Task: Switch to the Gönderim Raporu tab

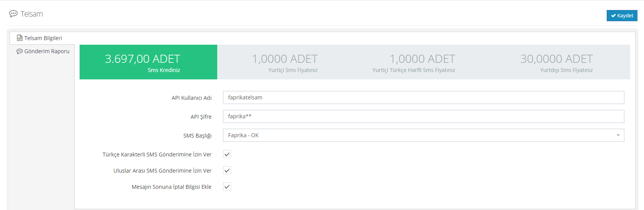Action: click(47, 51)
